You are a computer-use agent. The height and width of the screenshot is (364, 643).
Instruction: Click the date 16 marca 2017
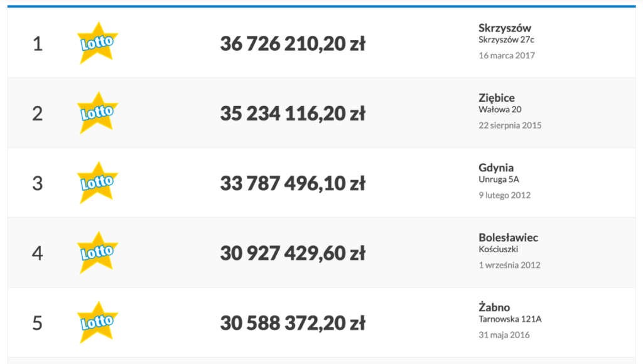(x=507, y=55)
